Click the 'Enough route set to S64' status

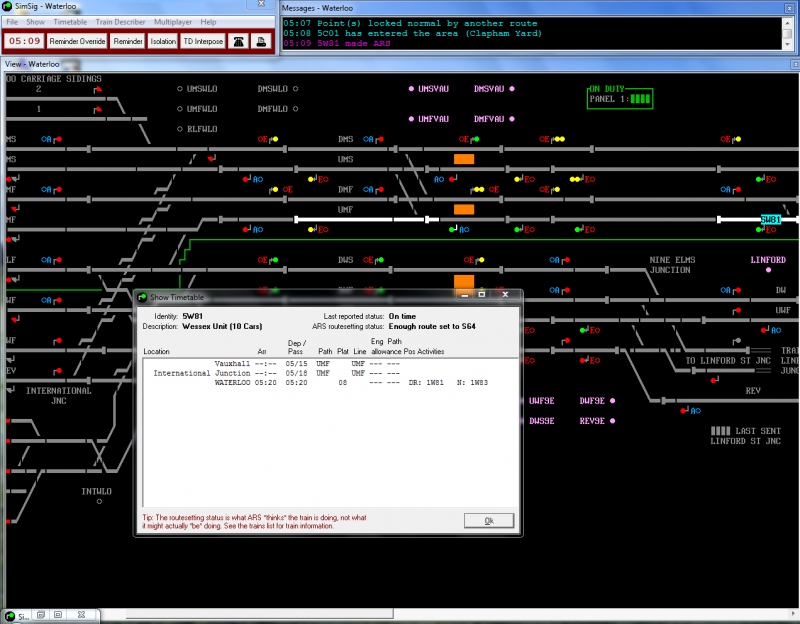coord(432,327)
